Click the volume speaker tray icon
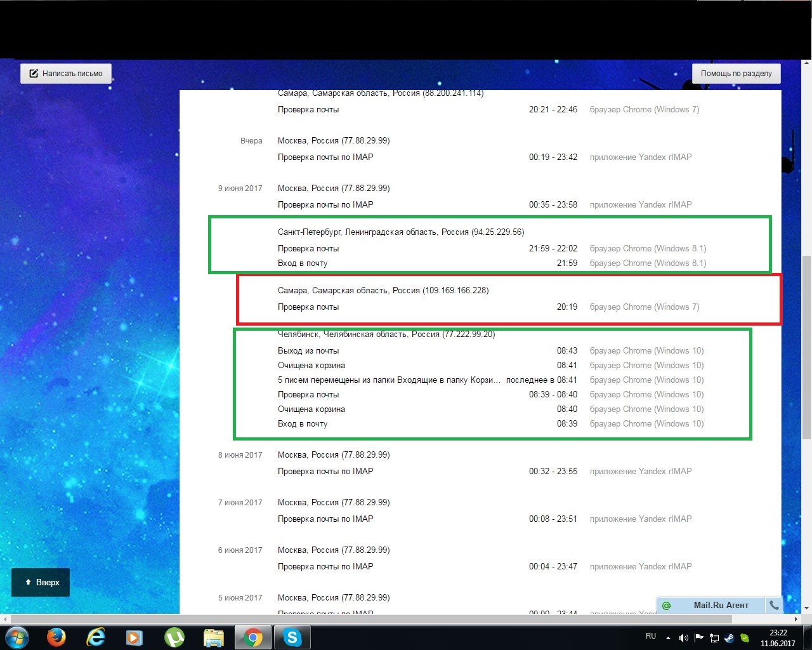This screenshot has height=650, width=812. 683,638
